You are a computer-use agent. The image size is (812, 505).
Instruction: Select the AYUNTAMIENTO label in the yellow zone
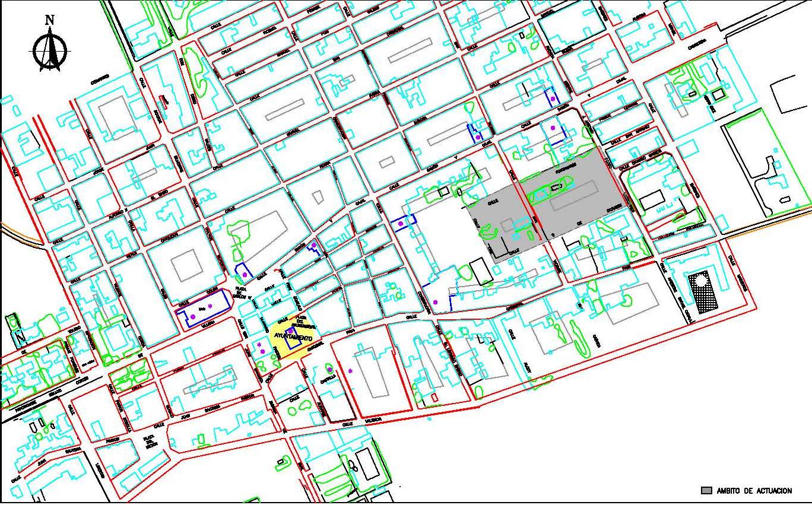292,337
